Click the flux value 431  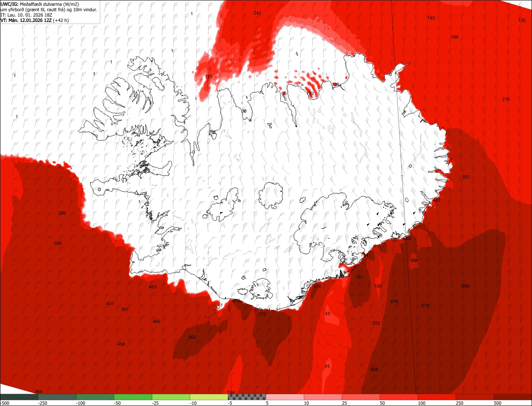click(x=110, y=303)
